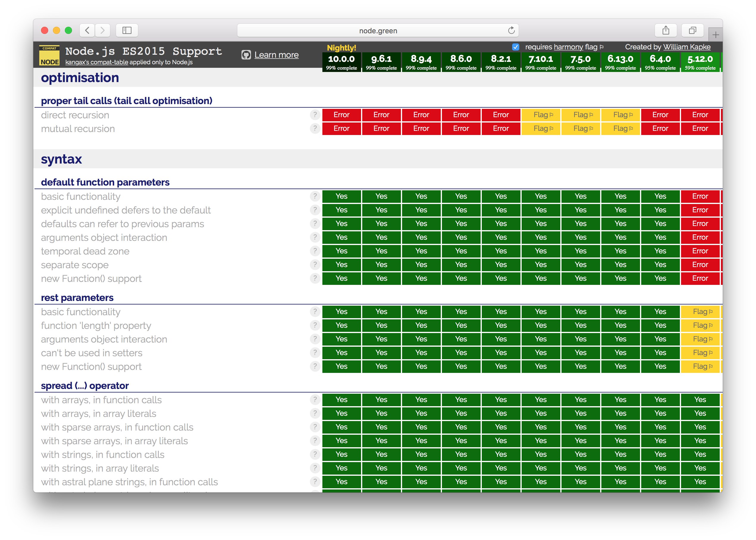
Task: Open the Learn more link
Action: [276, 55]
